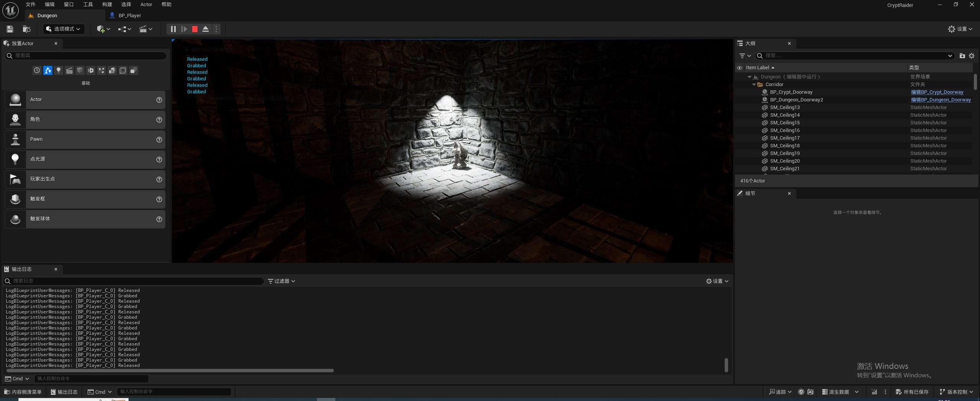Eject from the player controller
980x401 pixels.
(206, 29)
